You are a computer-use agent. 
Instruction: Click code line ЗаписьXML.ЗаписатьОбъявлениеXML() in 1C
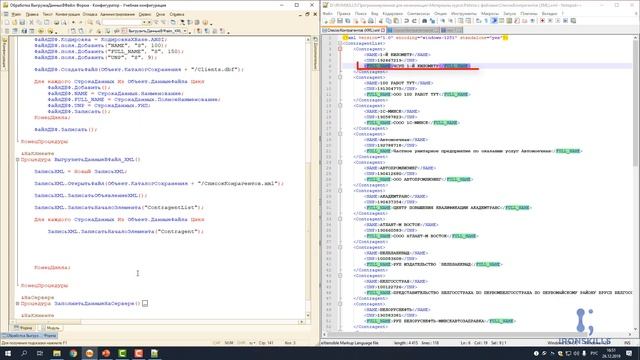(x=91, y=196)
